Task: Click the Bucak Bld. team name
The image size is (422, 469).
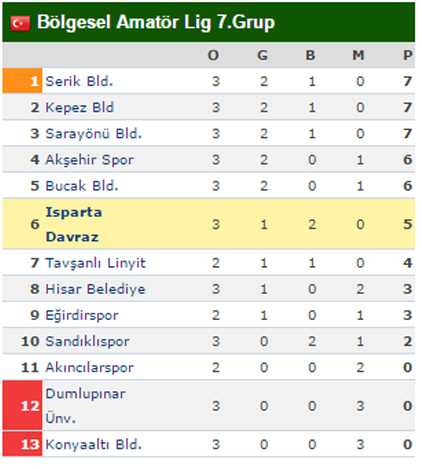Action: point(82,186)
